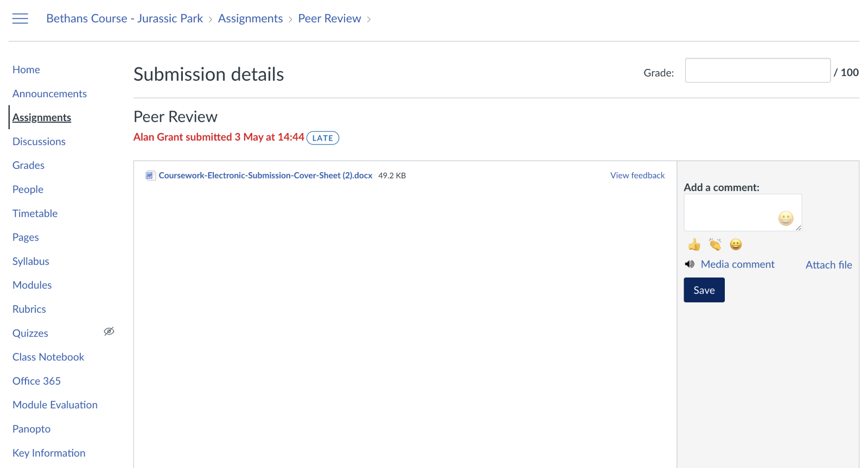
Task: Open Peer Review breadcrumb link
Action: (x=329, y=18)
